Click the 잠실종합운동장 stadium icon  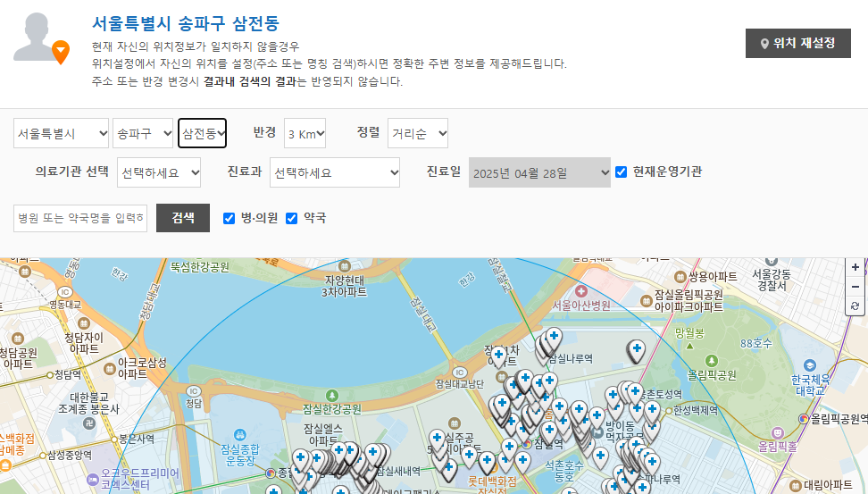[239, 435]
